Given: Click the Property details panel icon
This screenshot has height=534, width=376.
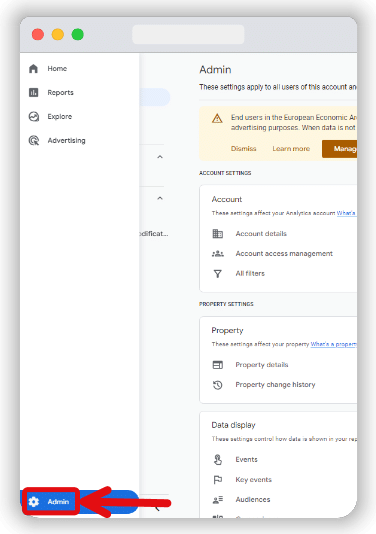Looking at the screenshot, I should [218, 365].
